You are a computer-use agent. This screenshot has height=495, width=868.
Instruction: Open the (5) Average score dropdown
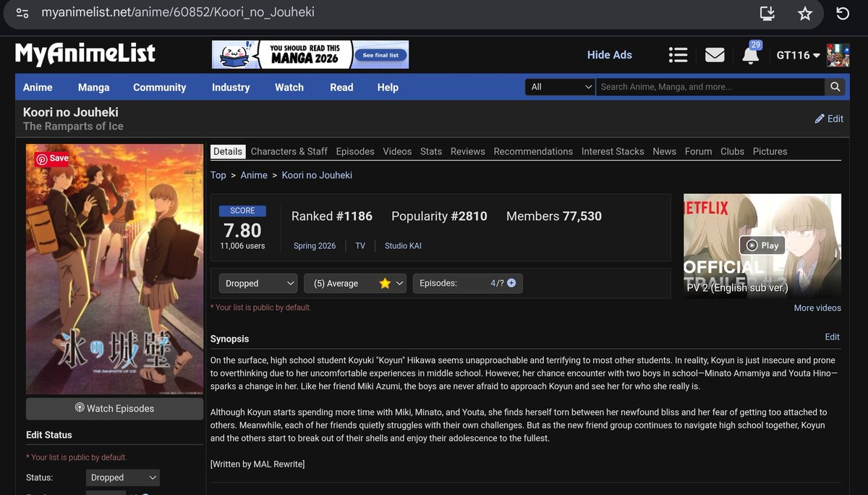[355, 284]
